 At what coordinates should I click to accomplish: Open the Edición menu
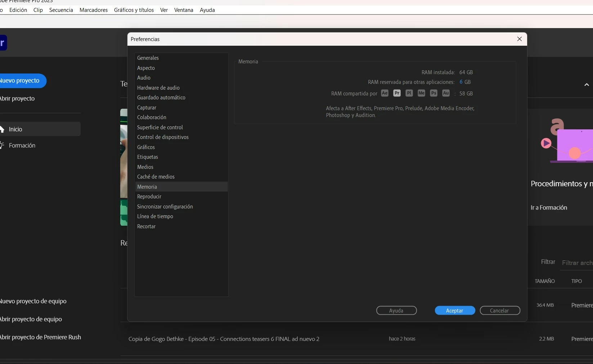point(18,10)
